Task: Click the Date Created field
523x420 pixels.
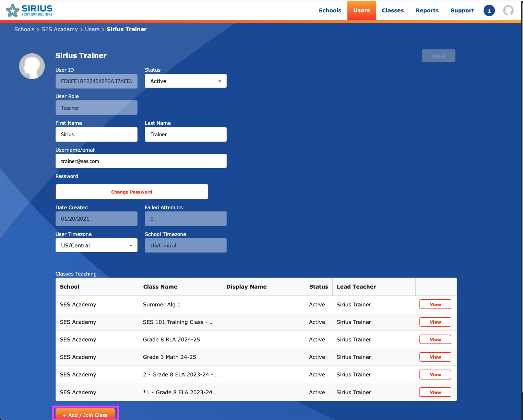Action: (96, 219)
